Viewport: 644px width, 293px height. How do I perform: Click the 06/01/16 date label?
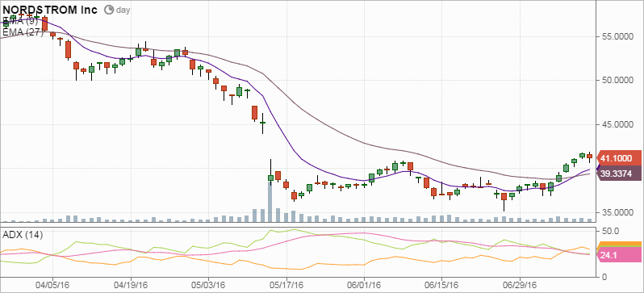click(364, 285)
